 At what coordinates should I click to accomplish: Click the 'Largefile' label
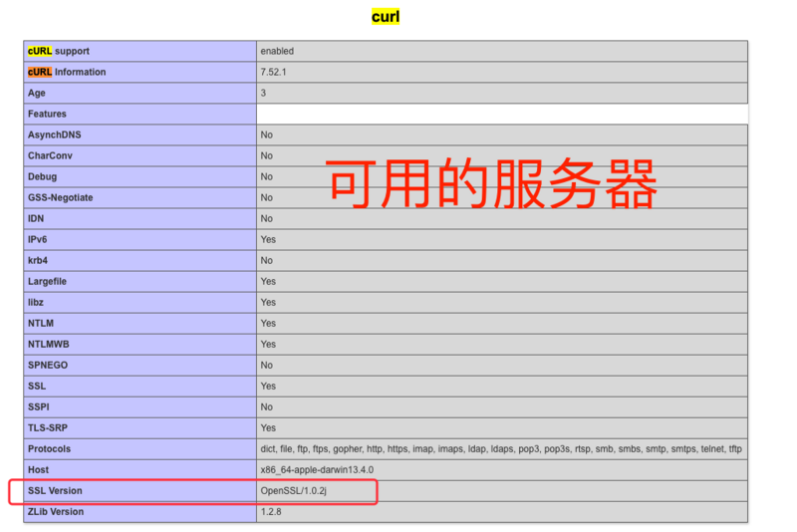click(x=47, y=282)
